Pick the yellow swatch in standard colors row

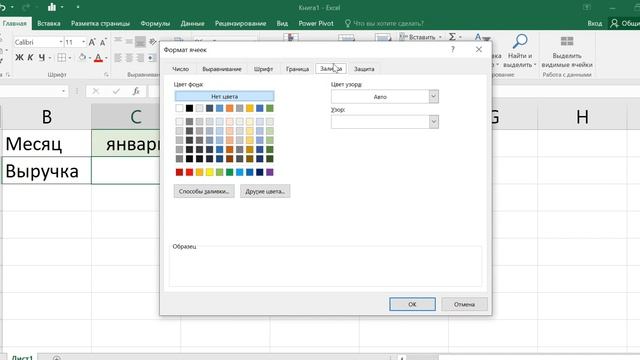(209, 172)
